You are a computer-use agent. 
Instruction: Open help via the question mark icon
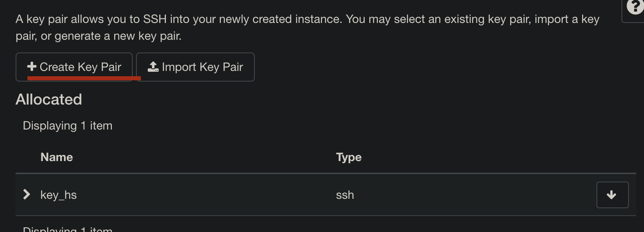click(x=635, y=7)
